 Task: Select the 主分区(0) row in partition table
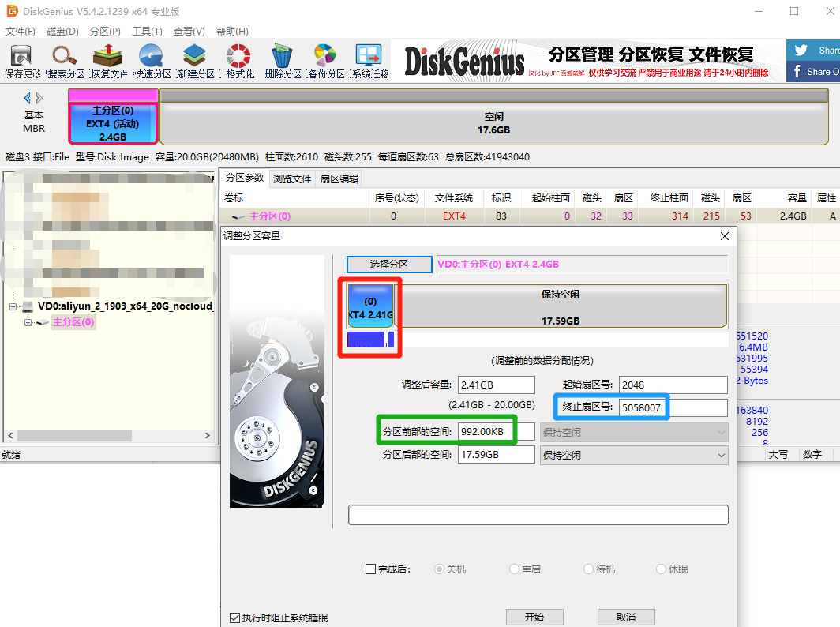pyautogui.click(x=530, y=216)
